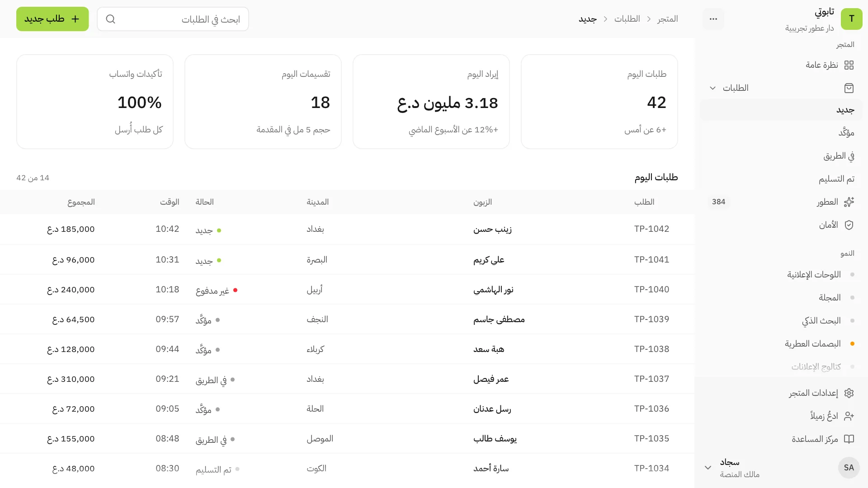Open the في الطريق sidebar item
The height and width of the screenshot is (488, 868).
coord(781,156)
